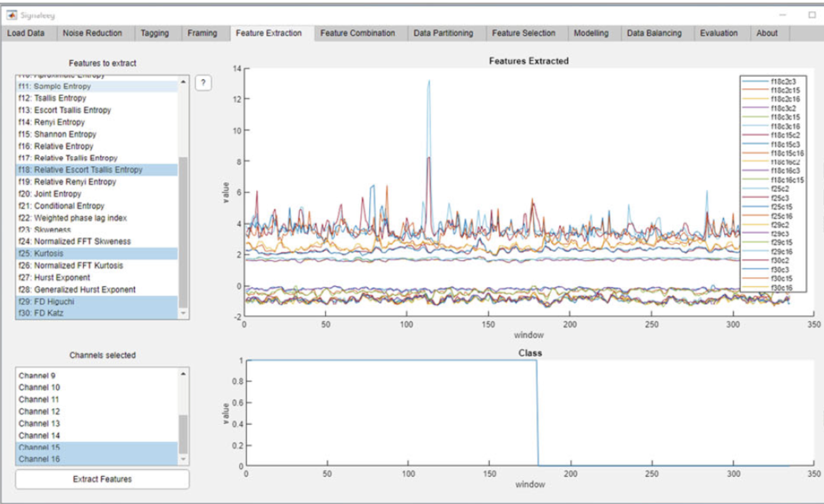824x504 pixels.
Task: Choose f13: Escort Tsallis Entropy
Action: click(96, 110)
